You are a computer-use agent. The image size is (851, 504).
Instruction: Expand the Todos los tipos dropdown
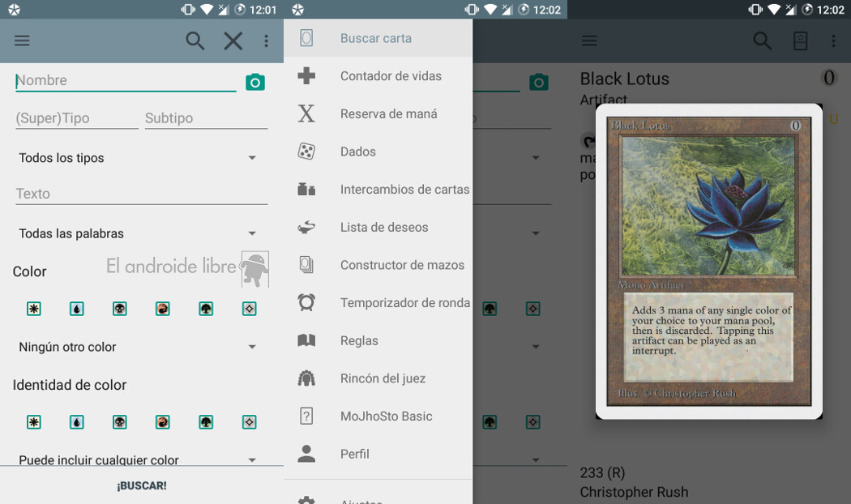coord(138,158)
